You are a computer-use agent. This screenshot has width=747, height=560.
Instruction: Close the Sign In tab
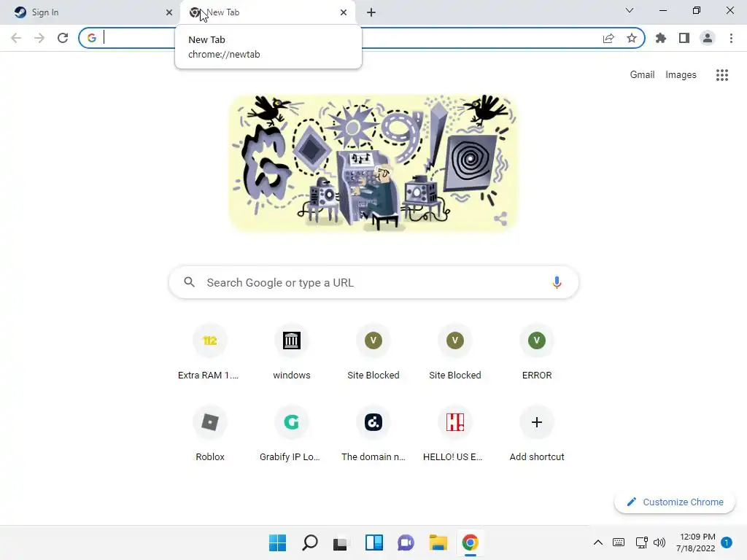tap(169, 12)
